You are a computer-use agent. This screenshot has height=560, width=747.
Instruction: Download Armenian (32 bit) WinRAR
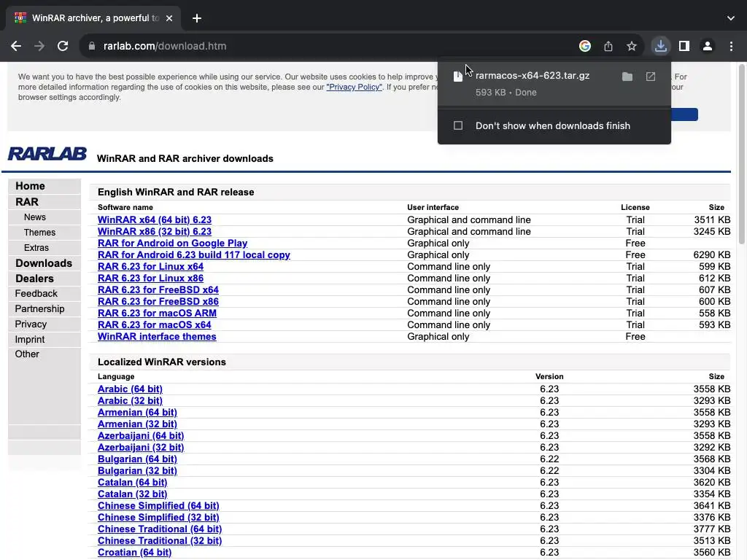click(137, 424)
